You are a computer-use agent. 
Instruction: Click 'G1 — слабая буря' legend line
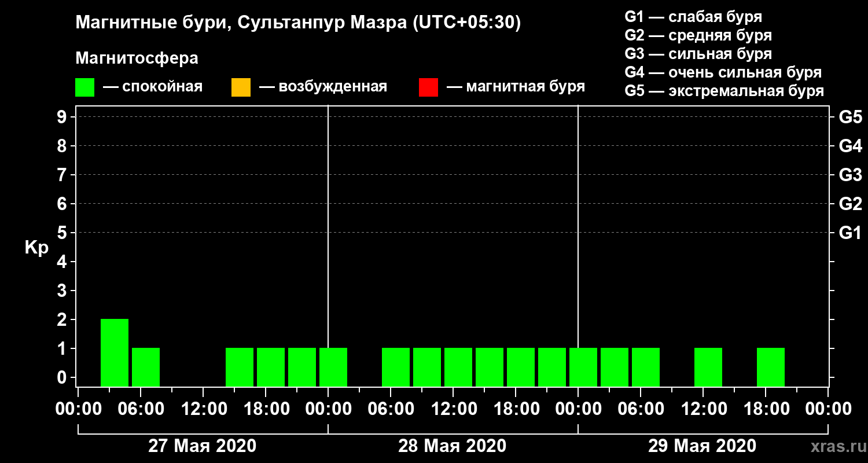point(693,17)
